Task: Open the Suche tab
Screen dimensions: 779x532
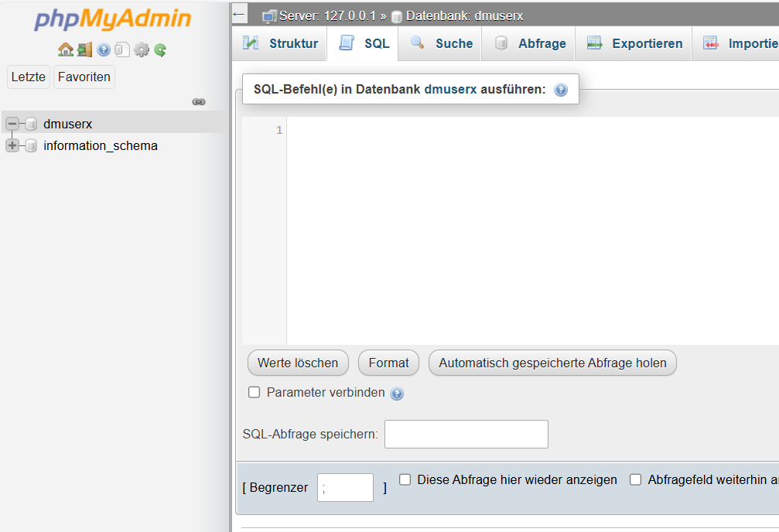Action: tap(440, 43)
